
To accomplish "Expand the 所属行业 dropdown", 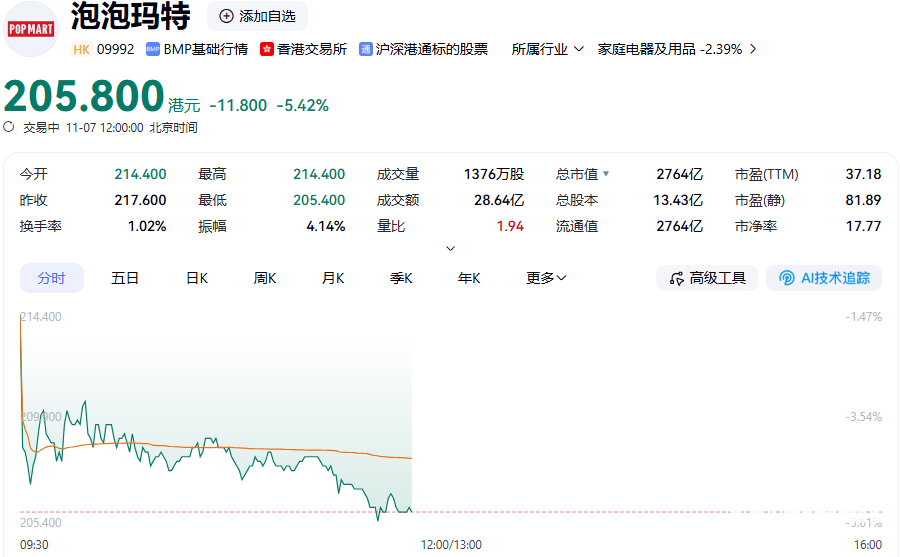I will (578, 49).
